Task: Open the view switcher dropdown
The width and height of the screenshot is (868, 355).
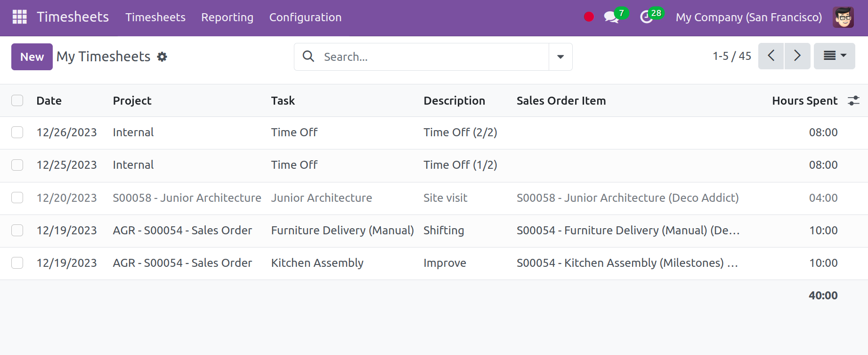Action: (835, 56)
